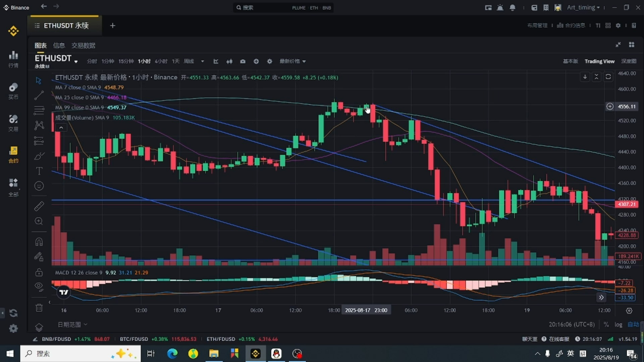
Task: Open the Art_timing account dropdown
Action: tap(583, 7)
